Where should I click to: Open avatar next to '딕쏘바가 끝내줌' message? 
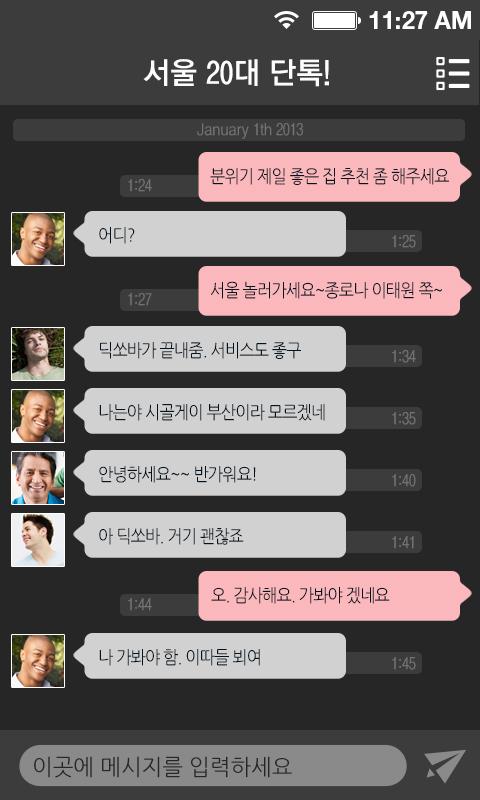point(38,354)
